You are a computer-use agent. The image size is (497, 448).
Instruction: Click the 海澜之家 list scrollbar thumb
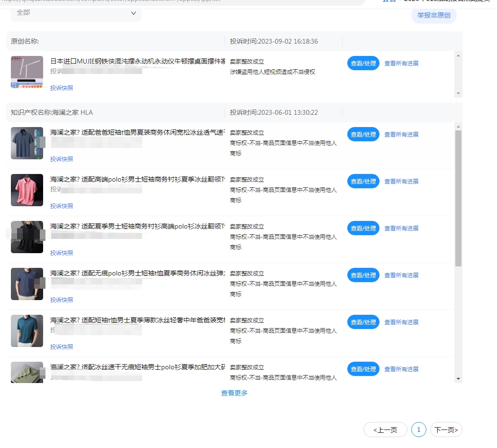(x=458, y=198)
